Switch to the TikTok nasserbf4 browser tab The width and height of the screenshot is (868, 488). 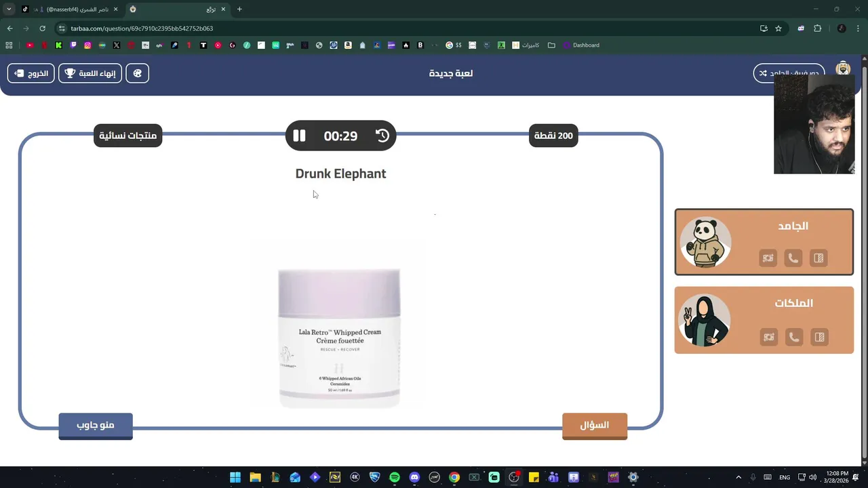pyautogui.click(x=70, y=9)
